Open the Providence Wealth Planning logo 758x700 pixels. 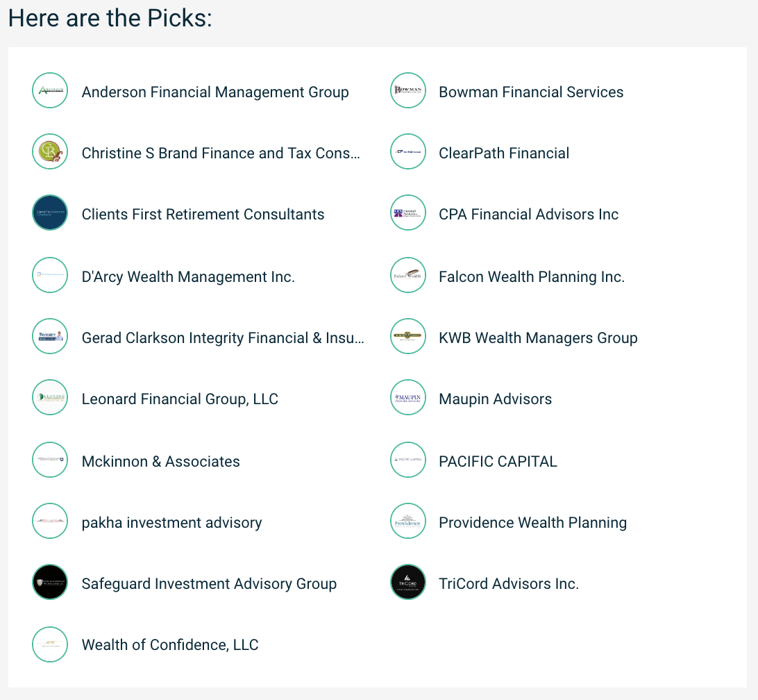click(408, 521)
